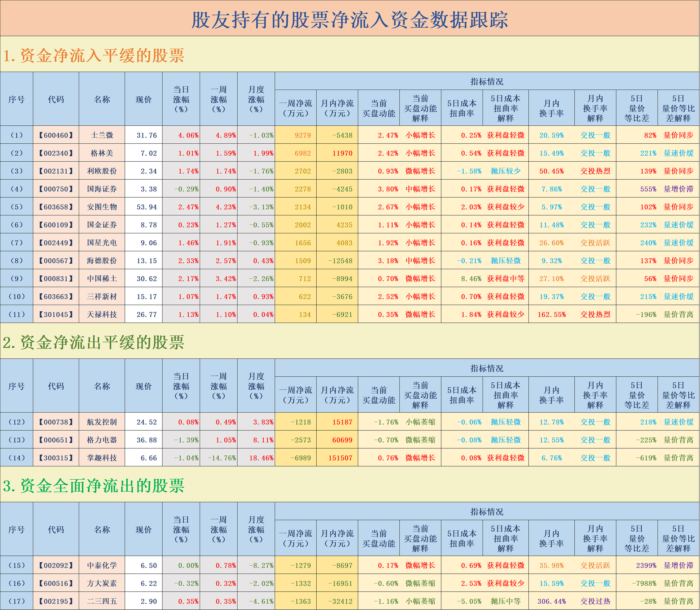700x610 pixels.
Task: Click stock name 国金证券
Action: click(x=102, y=225)
